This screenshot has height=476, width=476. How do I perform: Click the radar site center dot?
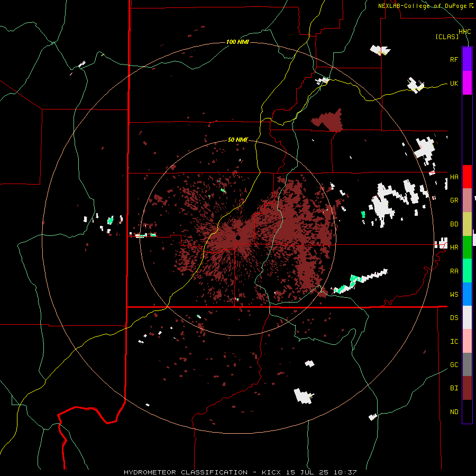(x=238, y=237)
